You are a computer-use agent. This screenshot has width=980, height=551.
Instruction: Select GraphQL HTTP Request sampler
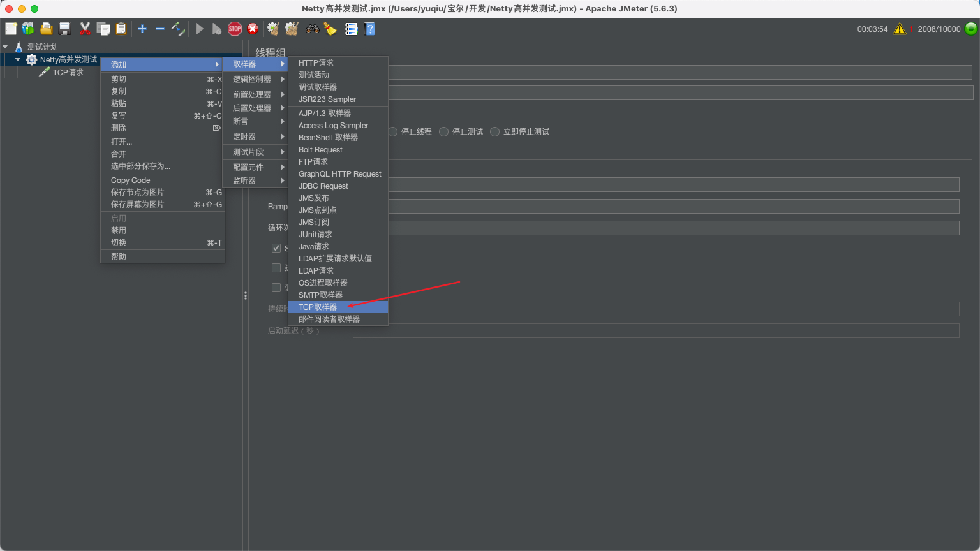click(x=338, y=173)
